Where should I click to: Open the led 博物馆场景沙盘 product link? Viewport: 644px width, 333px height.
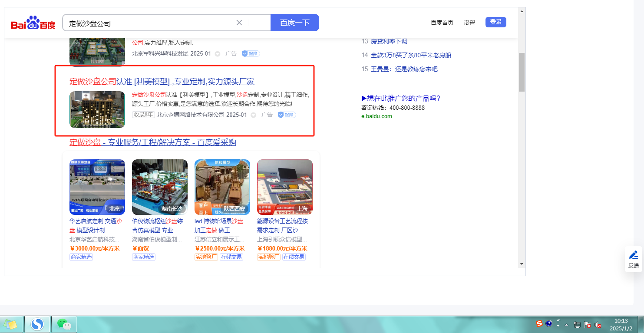tap(219, 225)
